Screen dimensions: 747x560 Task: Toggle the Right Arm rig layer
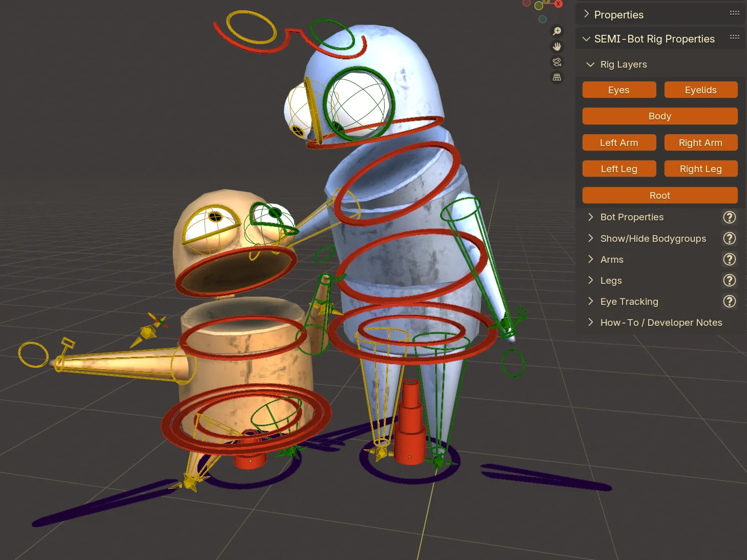point(701,142)
